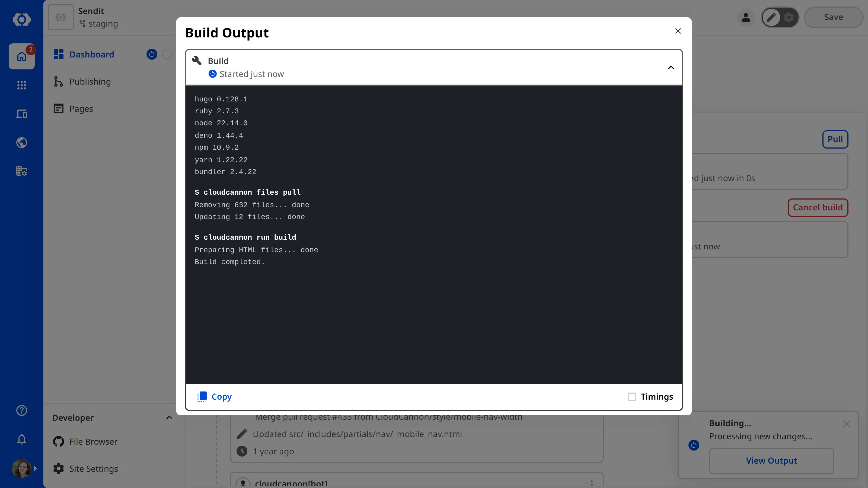Click the "Updating 12 files... done" line

coord(250,217)
